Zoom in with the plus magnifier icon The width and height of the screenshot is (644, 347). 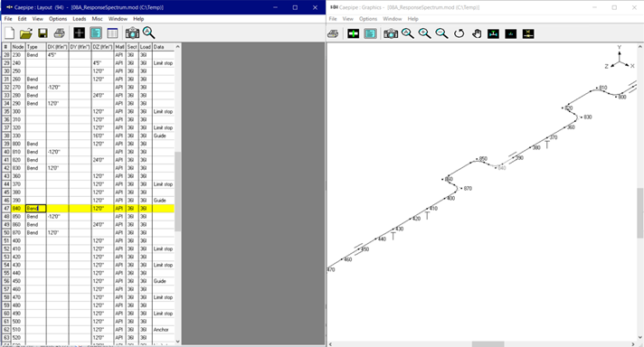425,33
